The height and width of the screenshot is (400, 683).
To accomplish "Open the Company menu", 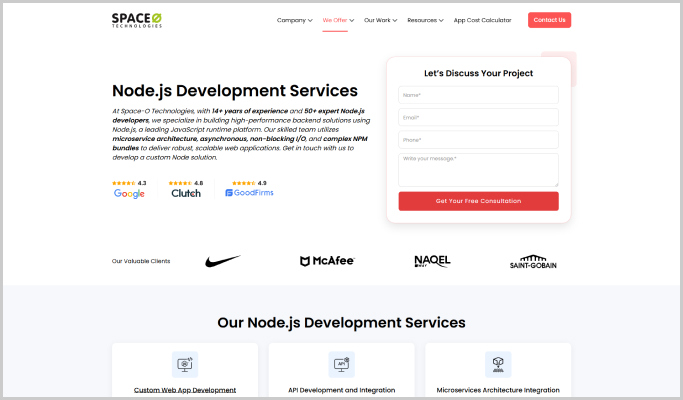I will (x=291, y=20).
